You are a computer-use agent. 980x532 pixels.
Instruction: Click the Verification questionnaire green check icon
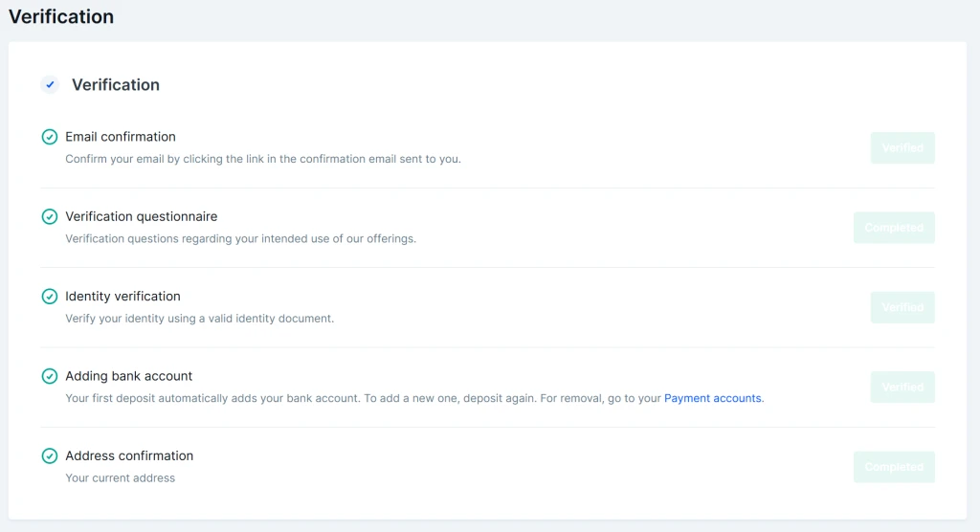[50, 217]
